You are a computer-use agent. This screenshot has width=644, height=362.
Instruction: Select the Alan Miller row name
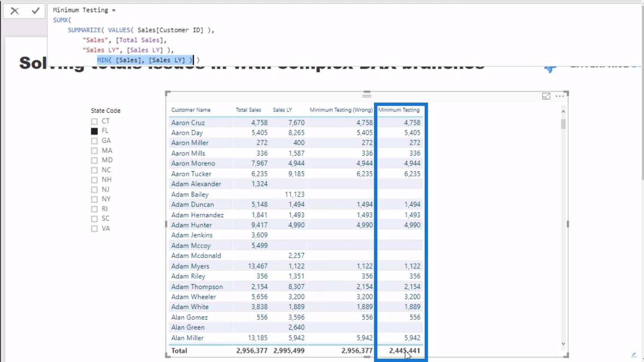click(187, 338)
